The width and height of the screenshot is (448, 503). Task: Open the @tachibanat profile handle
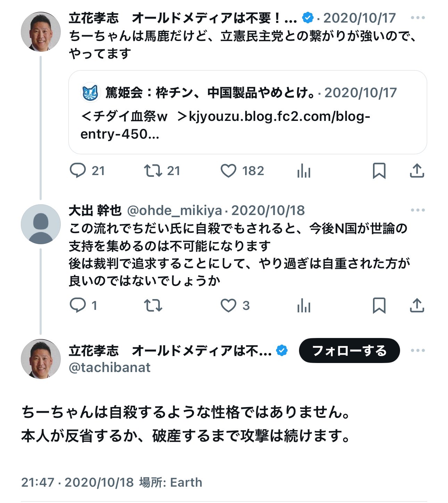pos(110,368)
